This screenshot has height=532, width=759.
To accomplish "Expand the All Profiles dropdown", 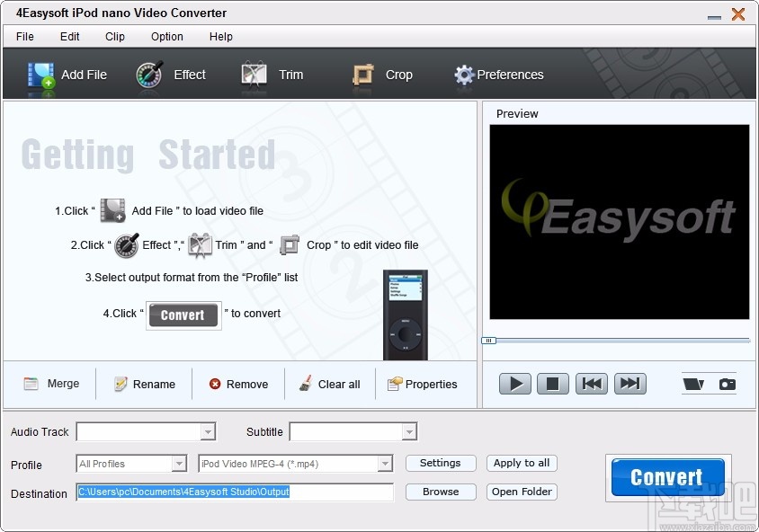I will [x=179, y=463].
